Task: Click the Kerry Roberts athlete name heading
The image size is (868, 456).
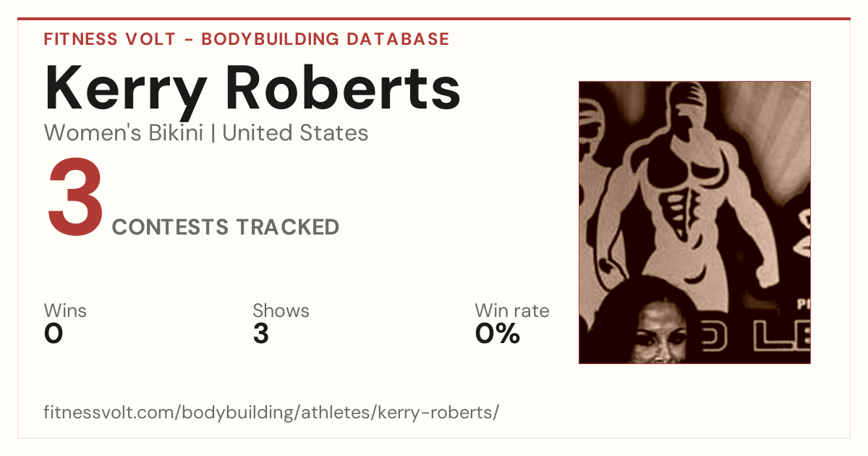Action: (x=252, y=88)
